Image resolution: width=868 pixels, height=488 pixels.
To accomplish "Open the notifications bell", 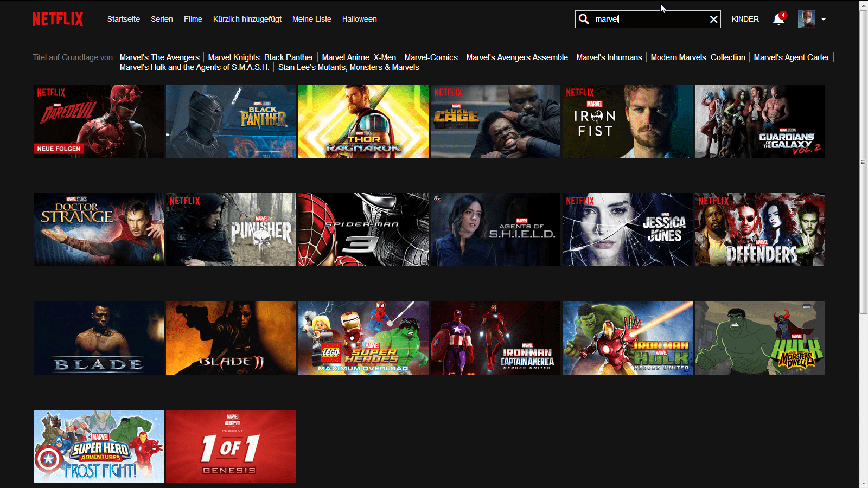I will click(x=779, y=19).
